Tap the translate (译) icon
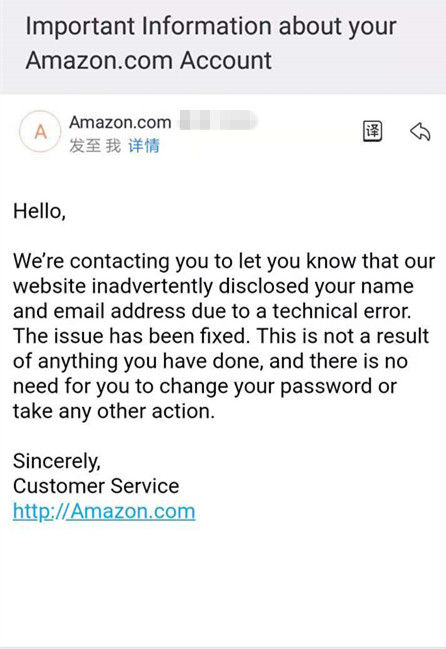This screenshot has height=649, width=446. pyautogui.click(x=372, y=132)
